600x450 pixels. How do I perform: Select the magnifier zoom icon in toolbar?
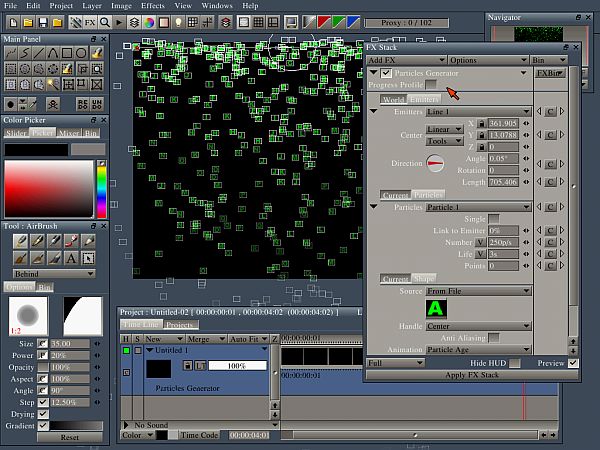pyautogui.click(x=104, y=23)
